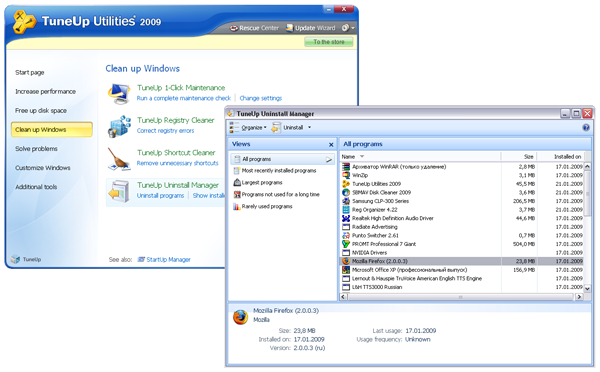
Task: Select WinZip program icon
Action: coord(346,175)
